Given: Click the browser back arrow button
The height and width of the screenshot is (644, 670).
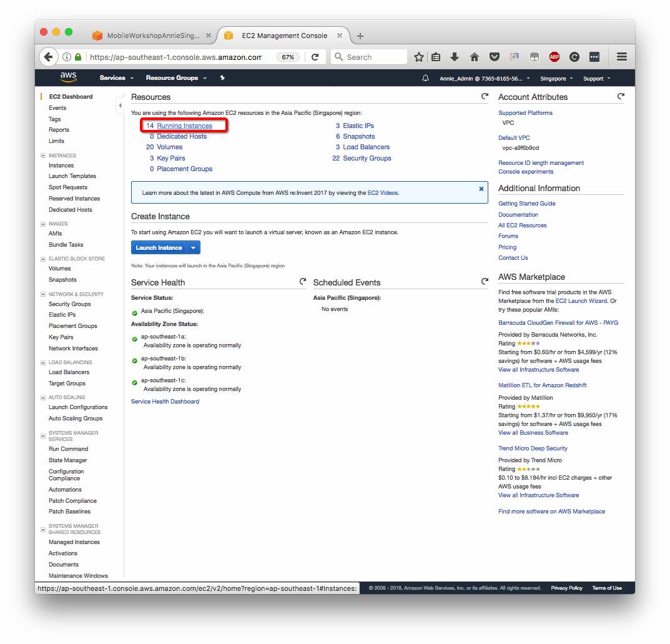Looking at the screenshot, I should (49, 57).
